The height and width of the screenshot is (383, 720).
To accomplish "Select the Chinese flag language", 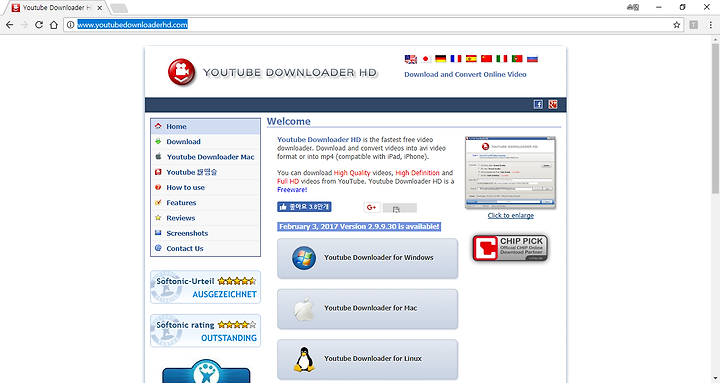I will pyautogui.click(x=486, y=59).
